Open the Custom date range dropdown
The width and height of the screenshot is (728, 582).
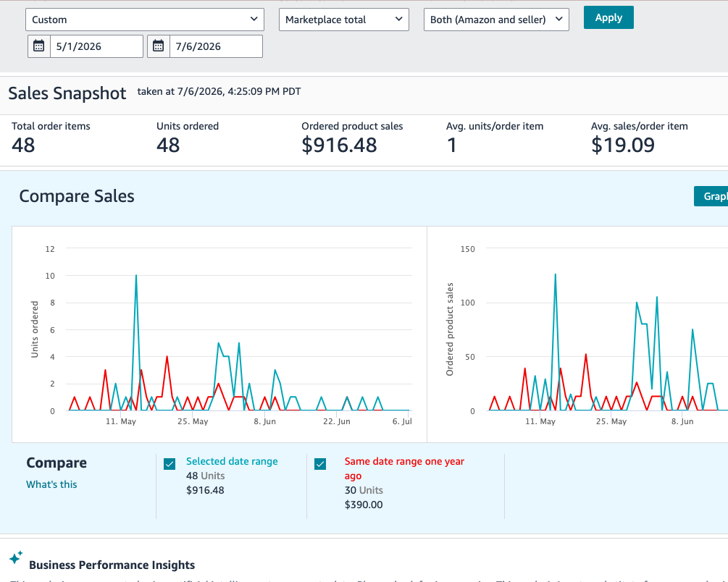[x=145, y=20]
